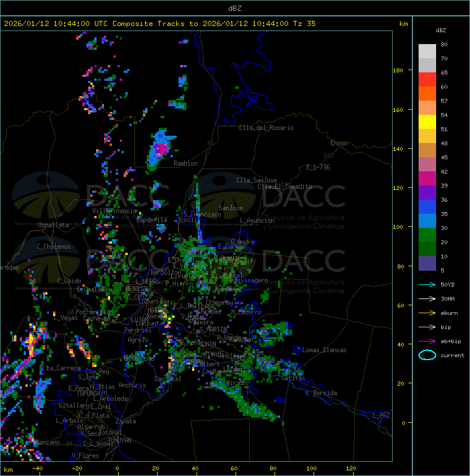Click the pink bip arrow in legend
This screenshot has height=476, width=470.
click(427, 327)
